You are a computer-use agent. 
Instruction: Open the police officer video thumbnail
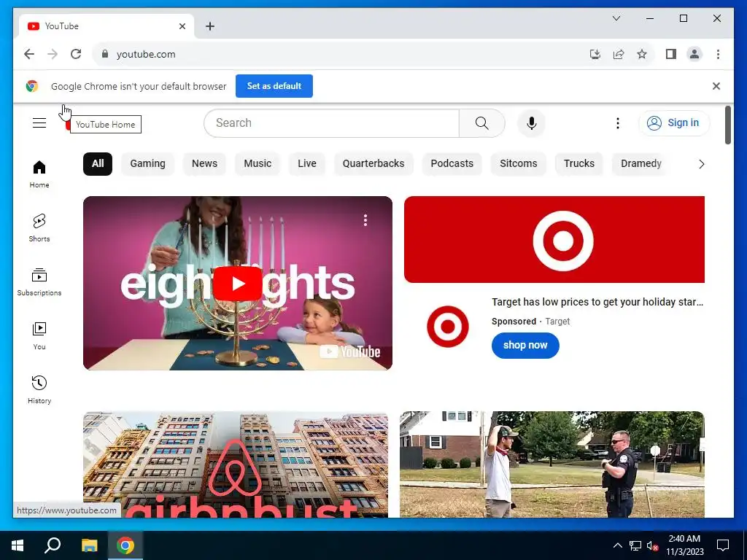tap(551, 464)
